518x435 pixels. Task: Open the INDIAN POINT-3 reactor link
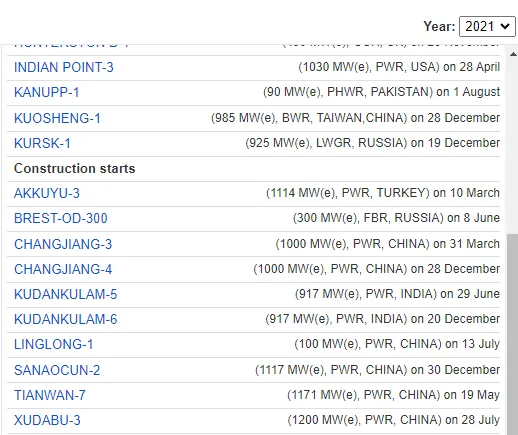click(64, 67)
